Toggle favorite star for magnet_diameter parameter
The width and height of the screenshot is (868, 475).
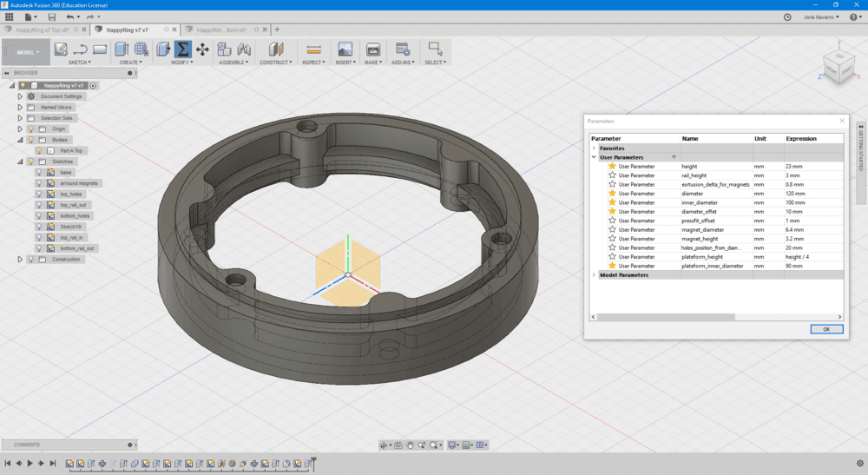(x=612, y=229)
